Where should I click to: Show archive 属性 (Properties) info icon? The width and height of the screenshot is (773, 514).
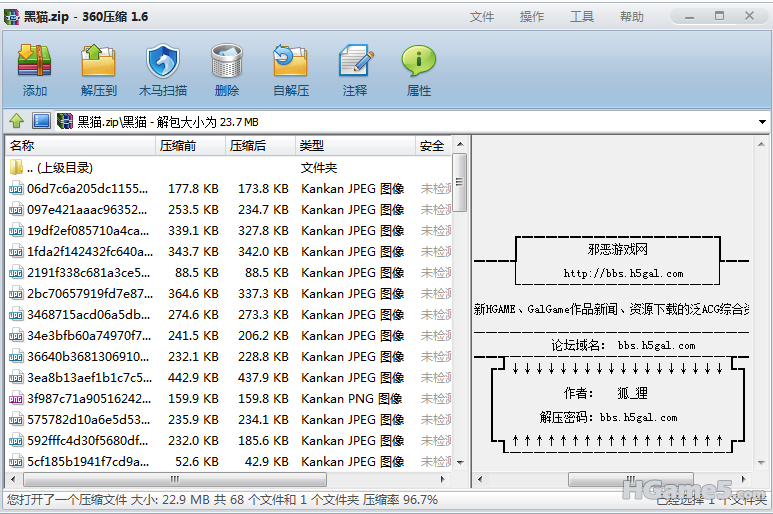tap(419, 70)
